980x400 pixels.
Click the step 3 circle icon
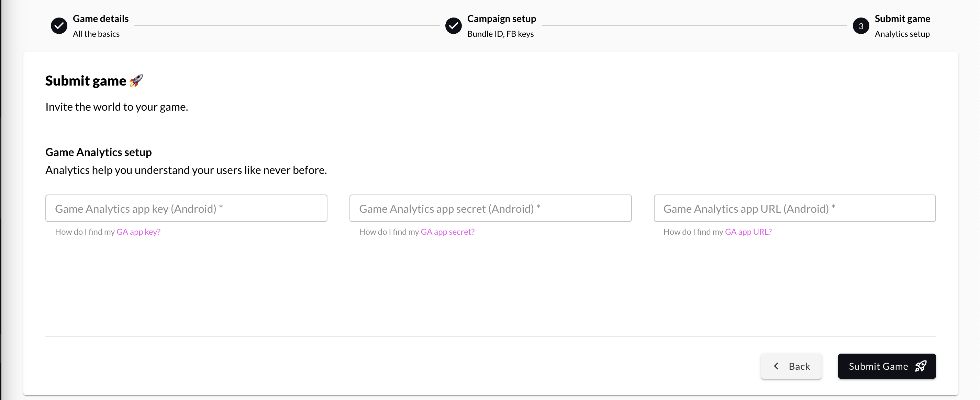click(x=860, y=26)
